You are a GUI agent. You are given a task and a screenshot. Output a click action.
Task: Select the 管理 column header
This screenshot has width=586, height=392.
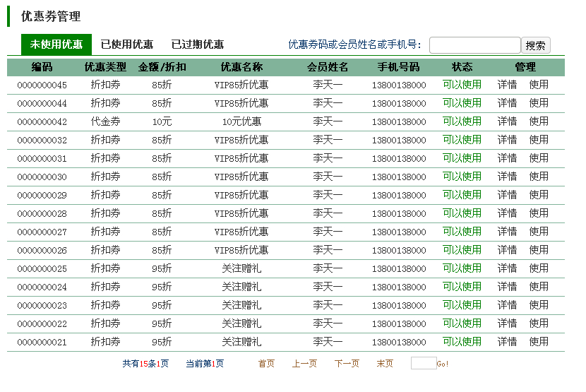click(x=525, y=67)
